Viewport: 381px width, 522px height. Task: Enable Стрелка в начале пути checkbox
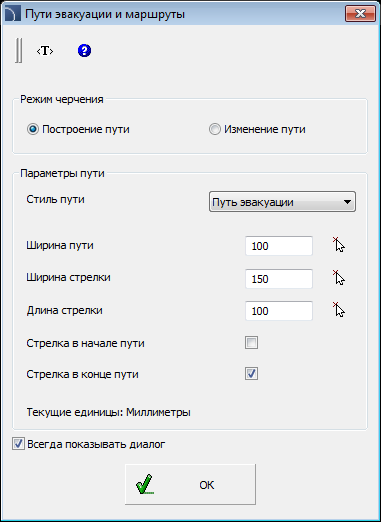[251, 343]
